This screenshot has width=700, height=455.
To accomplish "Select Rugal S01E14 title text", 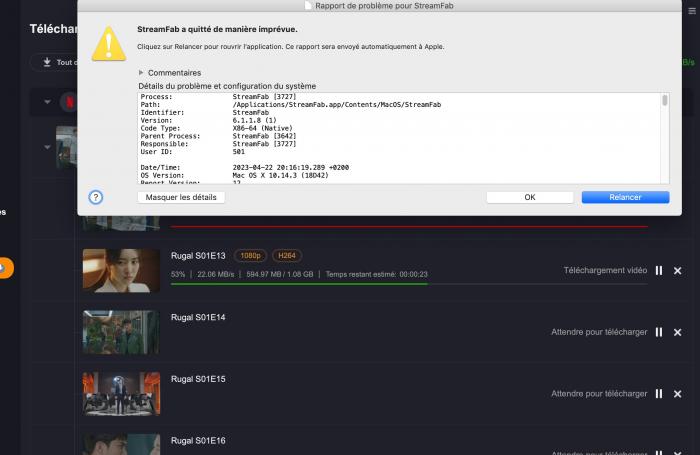I will click(198, 317).
